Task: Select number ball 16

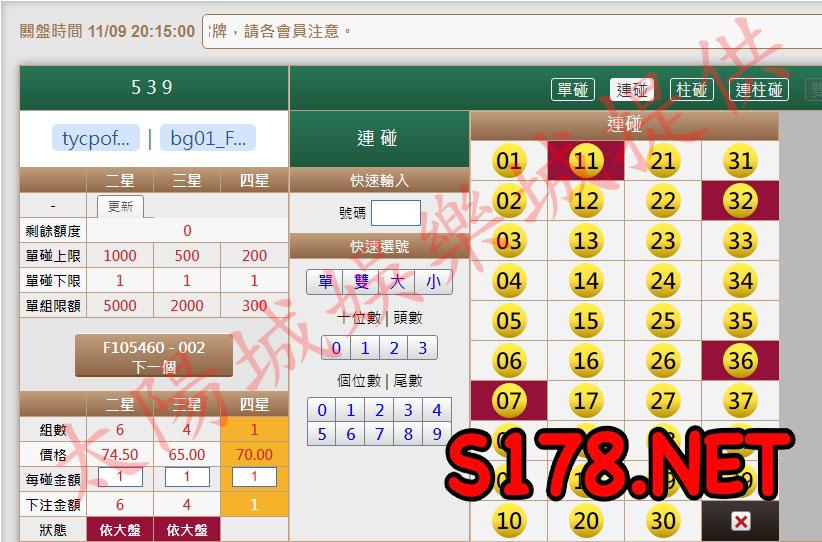Action: pos(586,361)
